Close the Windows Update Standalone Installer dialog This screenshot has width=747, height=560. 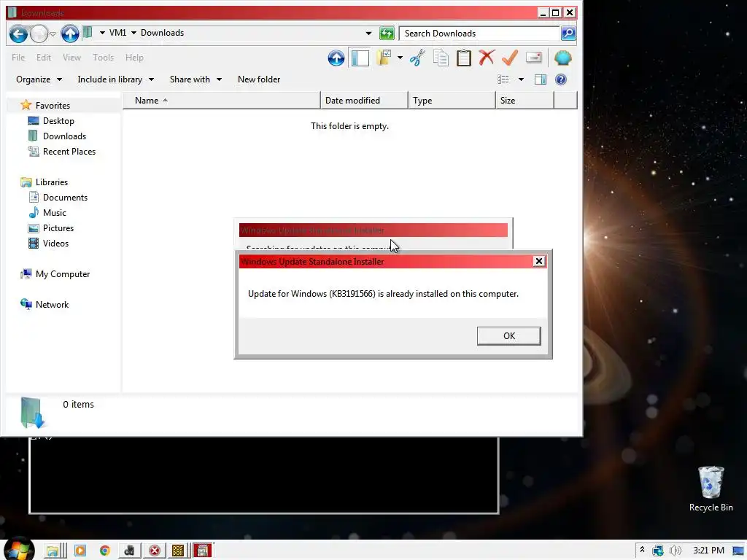(539, 262)
